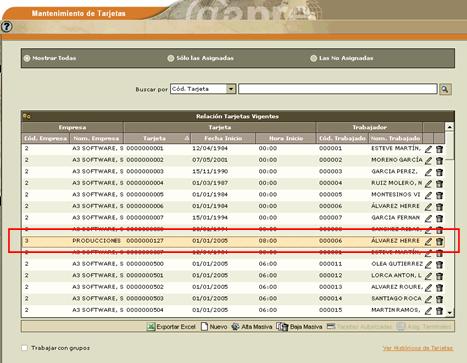Delete card 0000000504 of MARTIN RAMOS
467x363 pixels.
click(x=439, y=311)
